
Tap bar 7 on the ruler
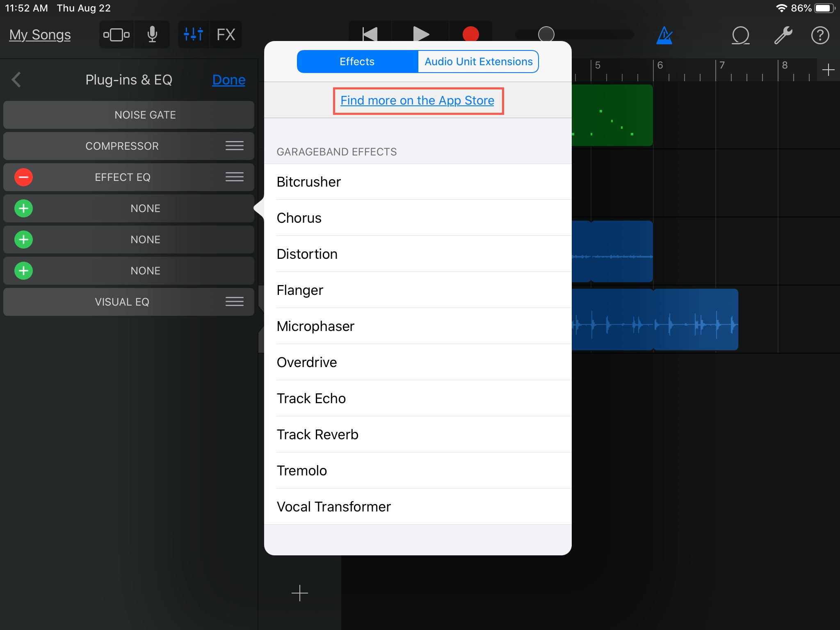coord(722,66)
